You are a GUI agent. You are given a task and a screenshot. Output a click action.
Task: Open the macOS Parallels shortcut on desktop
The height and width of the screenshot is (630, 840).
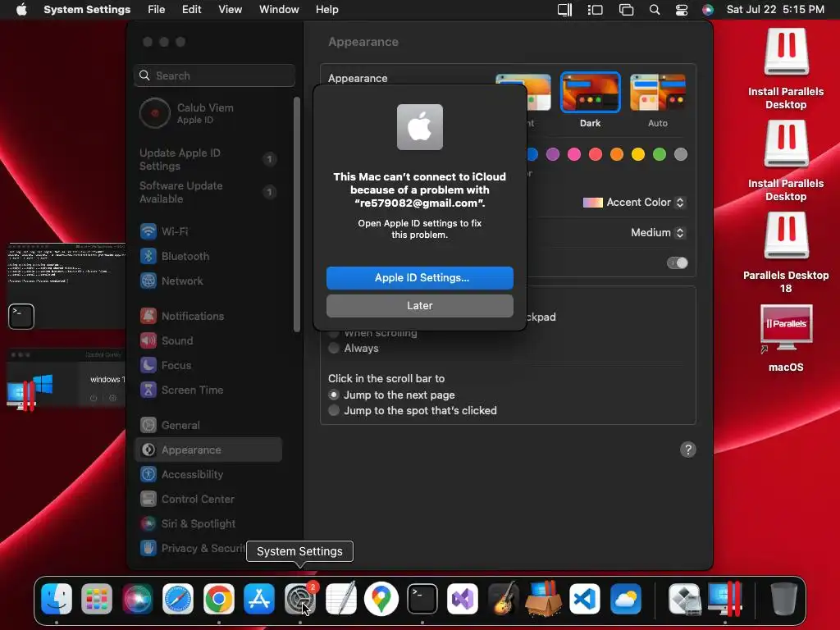click(786, 339)
